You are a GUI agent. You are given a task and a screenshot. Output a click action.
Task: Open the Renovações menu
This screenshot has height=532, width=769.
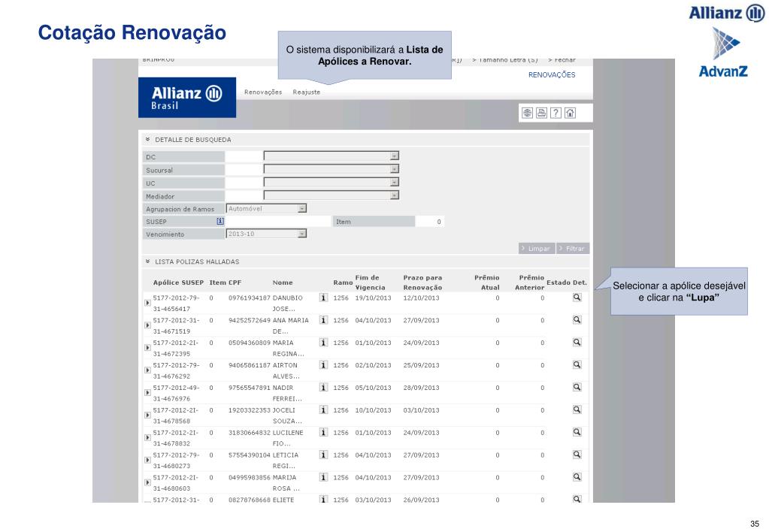click(x=263, y=92)
